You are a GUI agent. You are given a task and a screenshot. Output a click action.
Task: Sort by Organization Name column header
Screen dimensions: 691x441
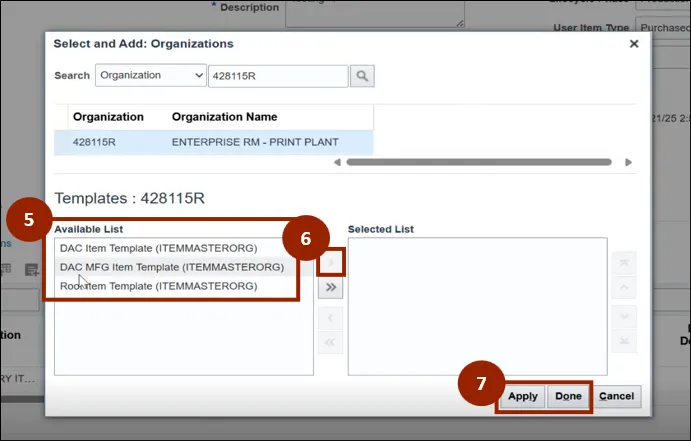point(224,117)
